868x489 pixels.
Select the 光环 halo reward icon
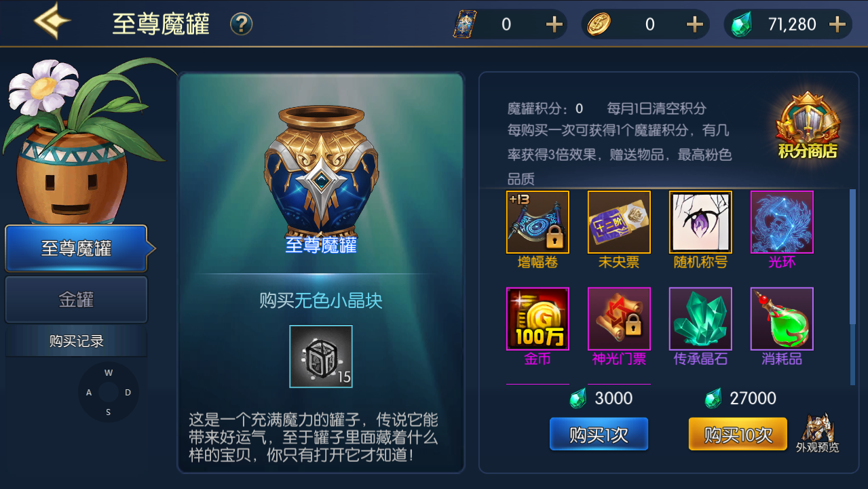782,222
